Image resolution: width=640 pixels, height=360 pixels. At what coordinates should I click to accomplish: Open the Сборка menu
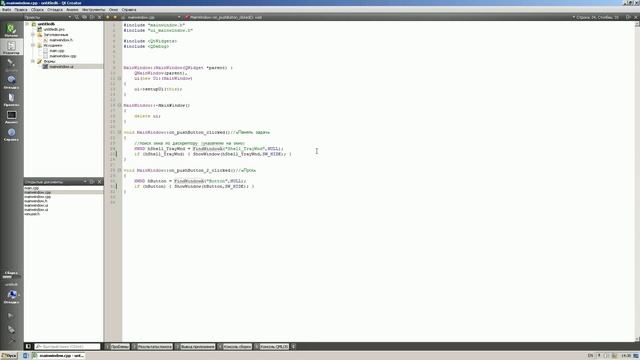point(37,9)
